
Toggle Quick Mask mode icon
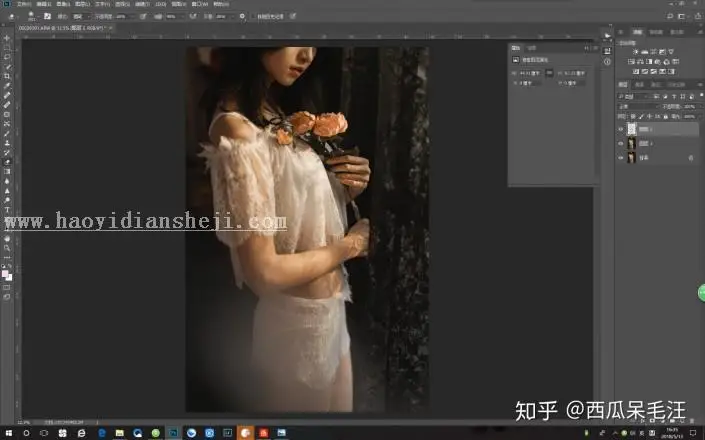click(7, 288)
